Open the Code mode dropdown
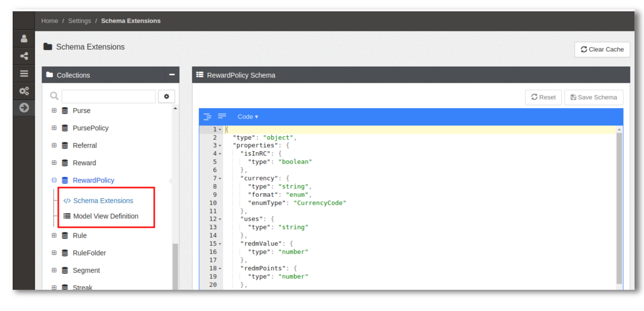The image size is (644, 311). pyautogui.click(x=248, y=117)
